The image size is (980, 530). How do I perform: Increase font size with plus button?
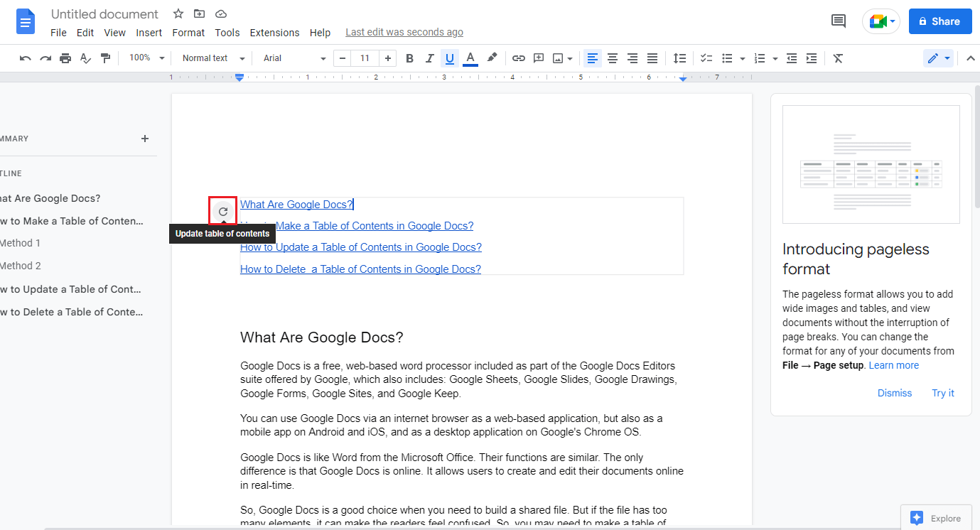[x=387, y=58]
